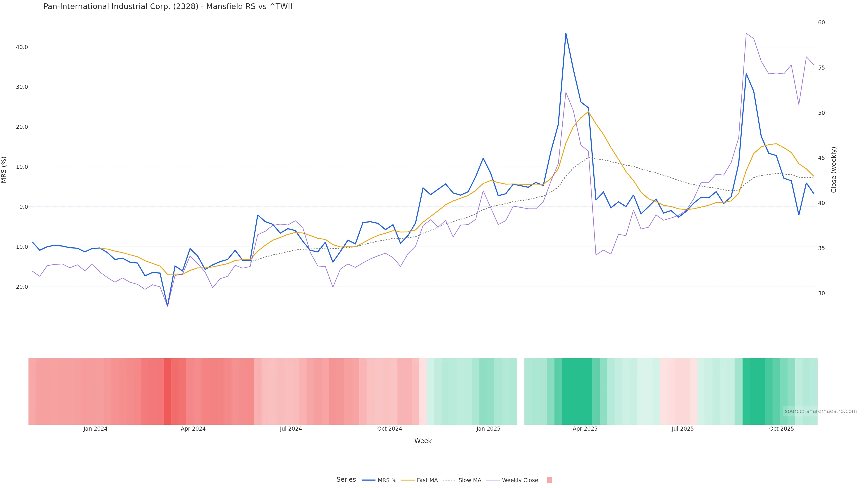868x488 pixels.
Task: Click the Series legend title
Action: 346,480
